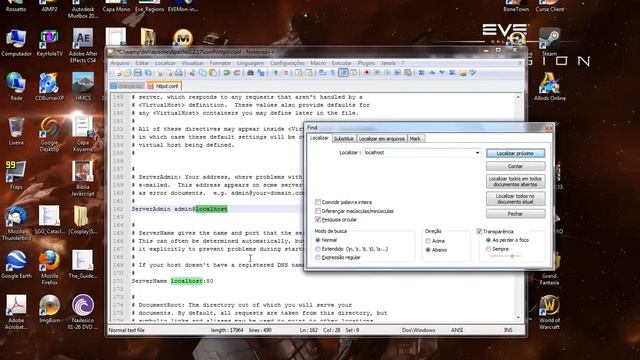Open the Steam desktop shortcut
Screen dimensions: 640x360
(549, 42)
